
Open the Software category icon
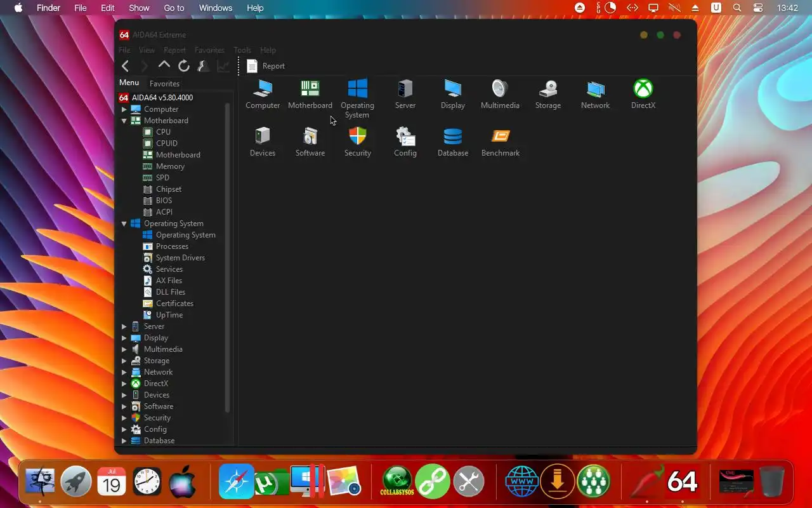point(310,136)
